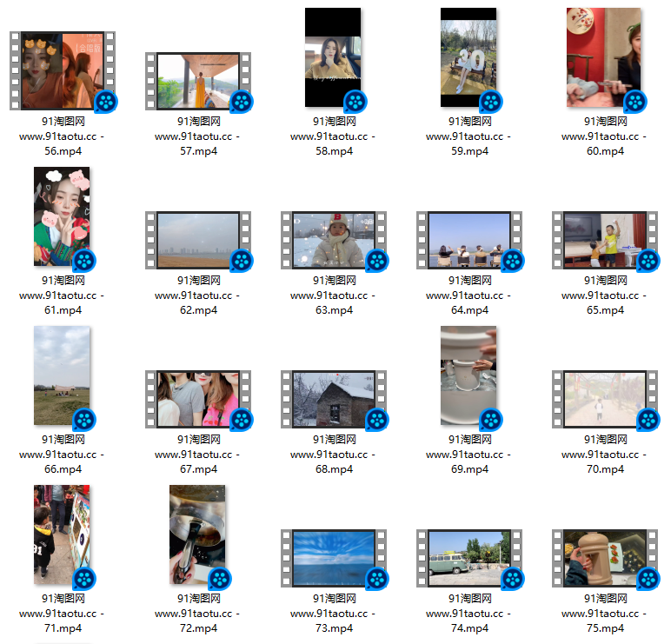Select the 61.mp4 video thumbnail
671x644 pixels.
[62, 216]
